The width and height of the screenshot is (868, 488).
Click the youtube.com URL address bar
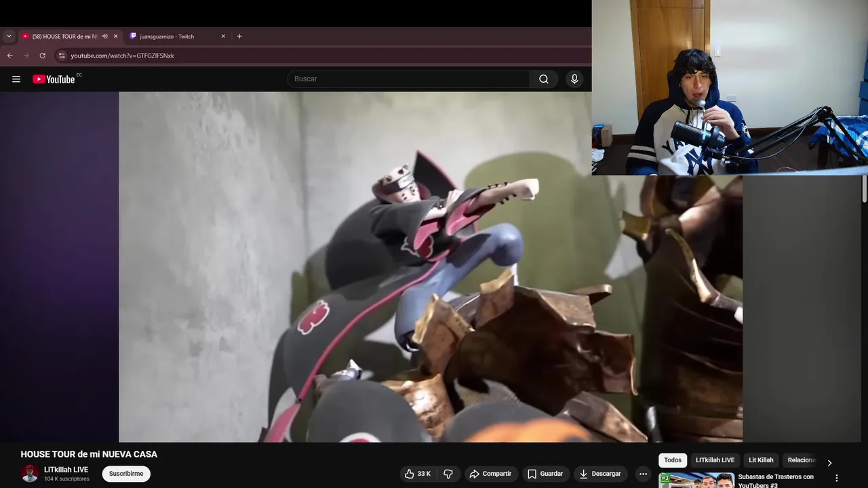pyautogui.click(x=122, y=56)
